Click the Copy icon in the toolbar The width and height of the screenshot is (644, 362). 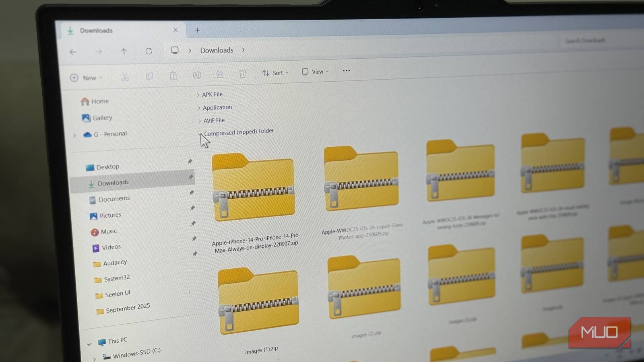pos(149,76)
